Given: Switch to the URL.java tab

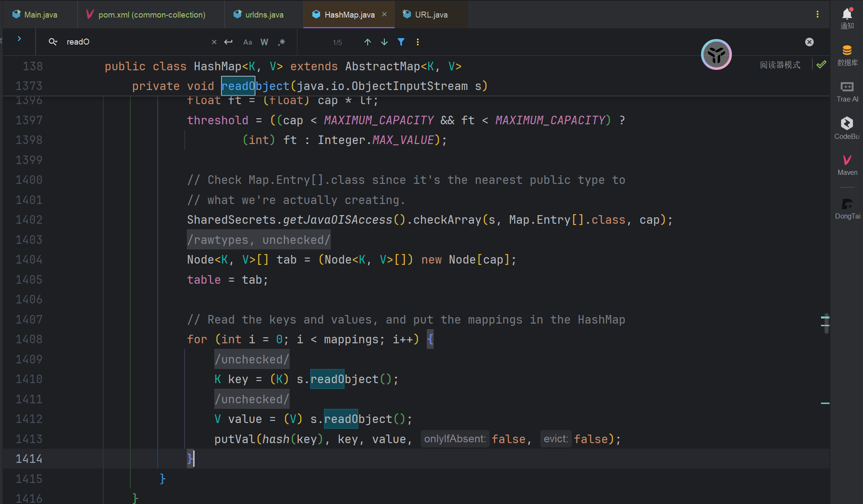Looking at the screenshot, I should tap(431, 15).
